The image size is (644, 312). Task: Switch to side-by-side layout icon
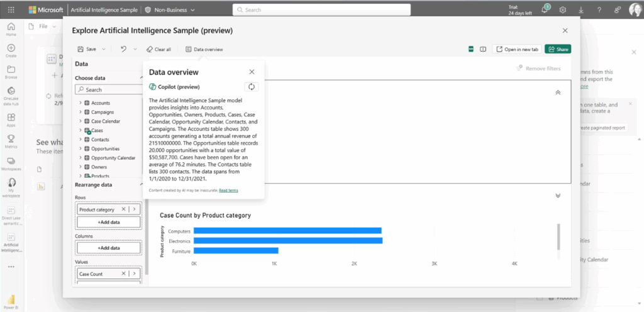coord(483,49)
